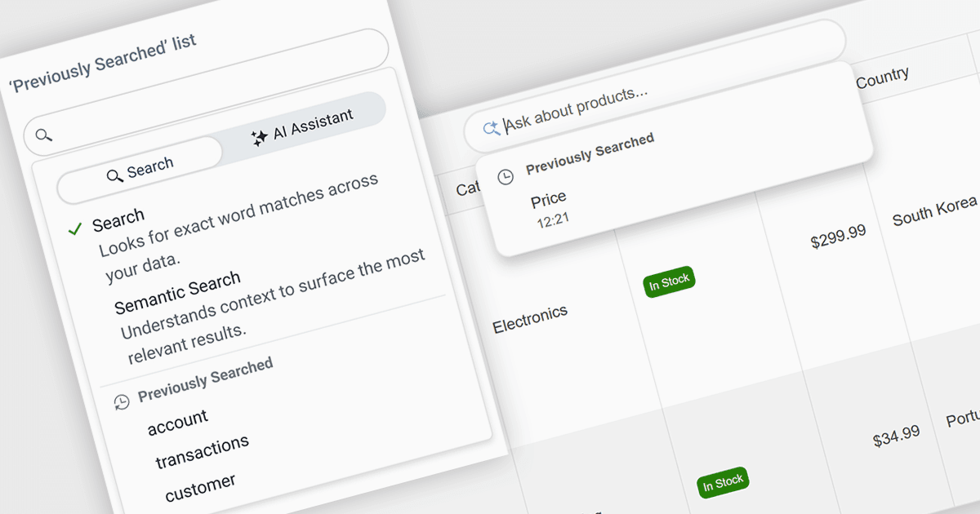
Task: Select the 'Price' previous search entry
Action: 548,198
